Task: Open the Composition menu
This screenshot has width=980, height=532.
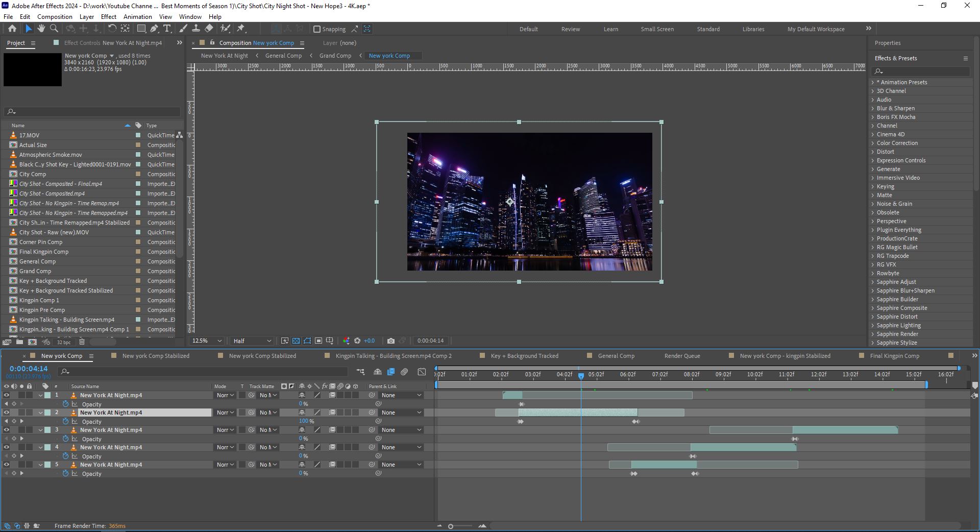Action: [x=55, y=17]
